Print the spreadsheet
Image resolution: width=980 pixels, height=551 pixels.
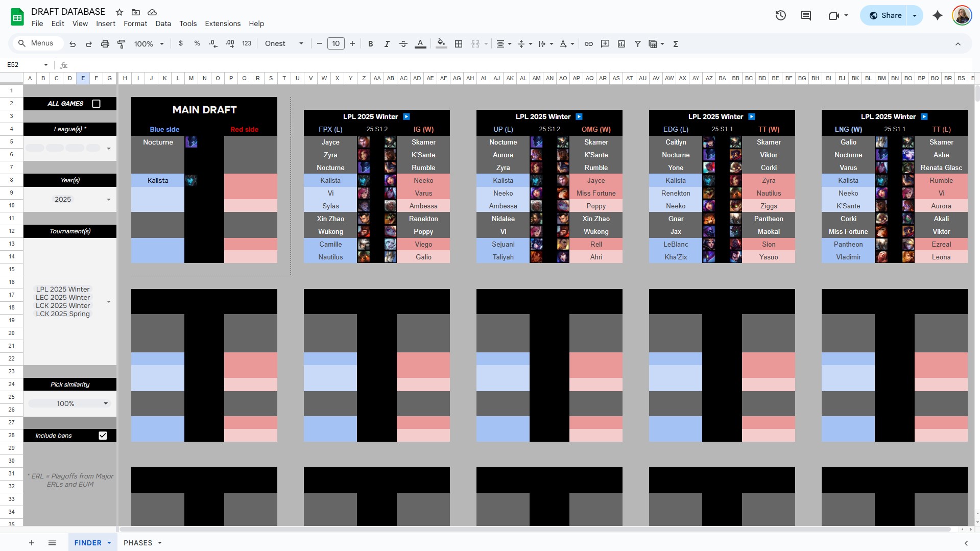tap(105, 44)
